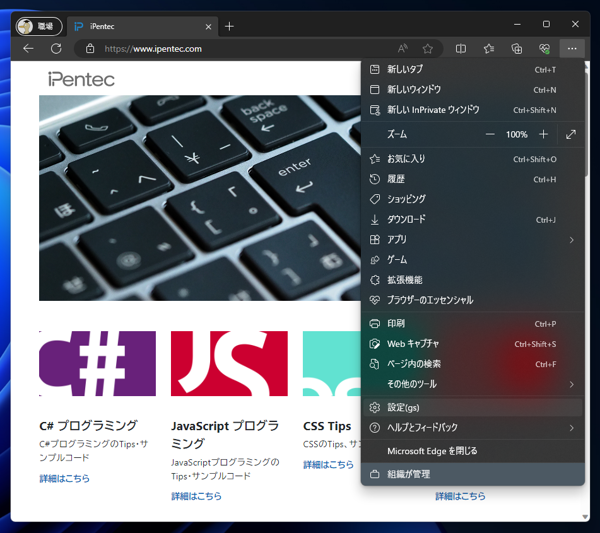Open the 職場 profile button

click(39, 26)
